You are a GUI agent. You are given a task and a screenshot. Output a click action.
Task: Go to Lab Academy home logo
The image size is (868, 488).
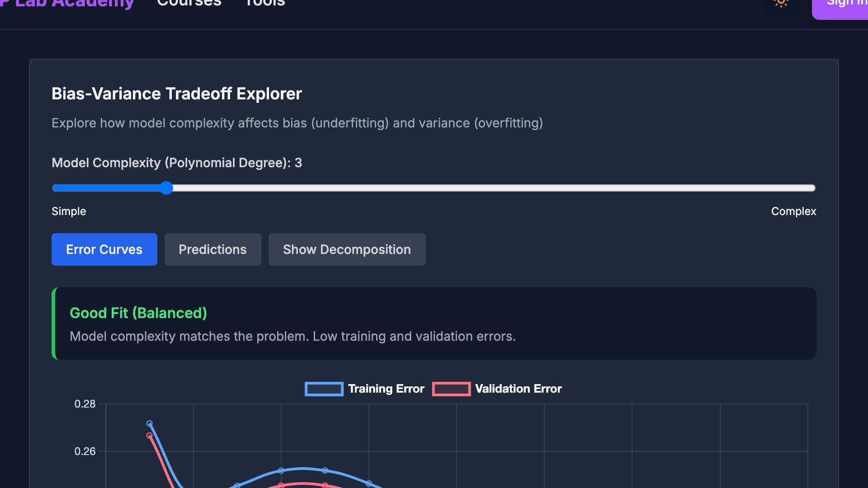coord(67,4)
